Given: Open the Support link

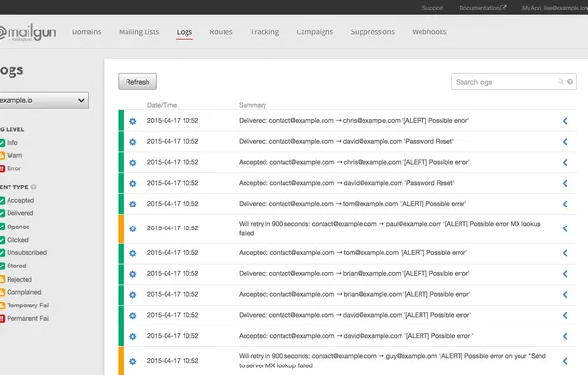Looking at the screenshot, I should point(432,8).
